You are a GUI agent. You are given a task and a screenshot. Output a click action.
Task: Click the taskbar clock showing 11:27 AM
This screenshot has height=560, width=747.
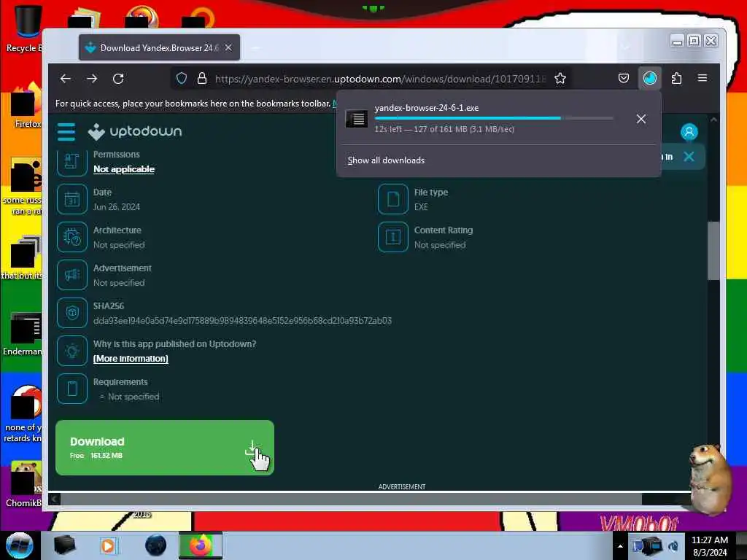pyautogui.click(x=710, y=546)
